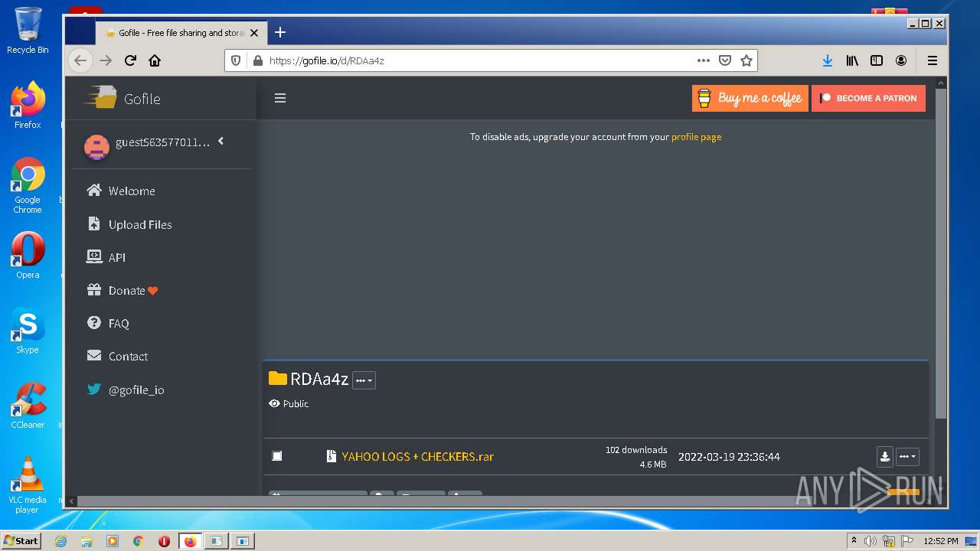
Task: Open the Contact sidebar item
Action: (117, 356)
